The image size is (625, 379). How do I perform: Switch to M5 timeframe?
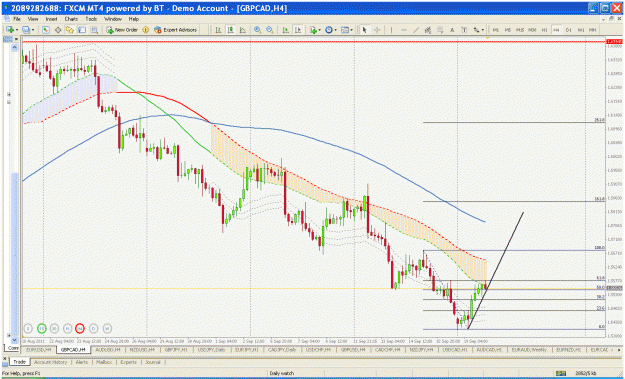pos(507,30)
